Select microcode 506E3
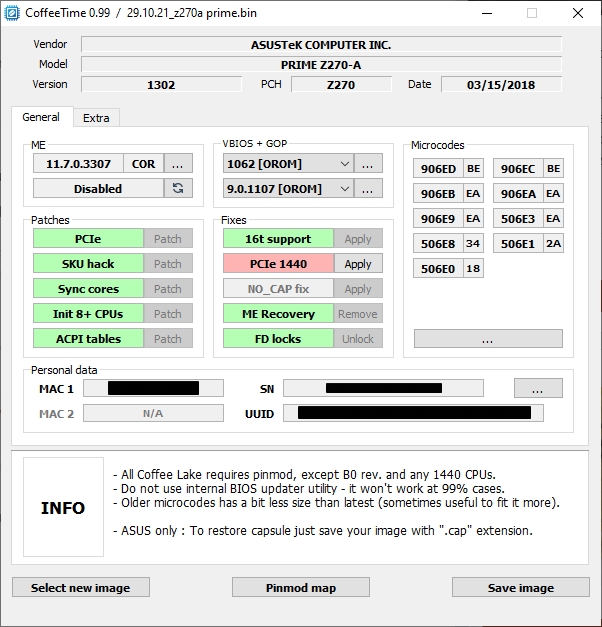 click(518, 218)
